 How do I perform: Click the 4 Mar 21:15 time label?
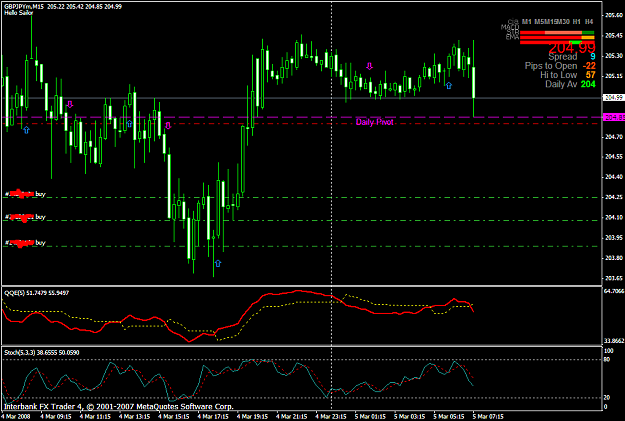click(292, 417)
